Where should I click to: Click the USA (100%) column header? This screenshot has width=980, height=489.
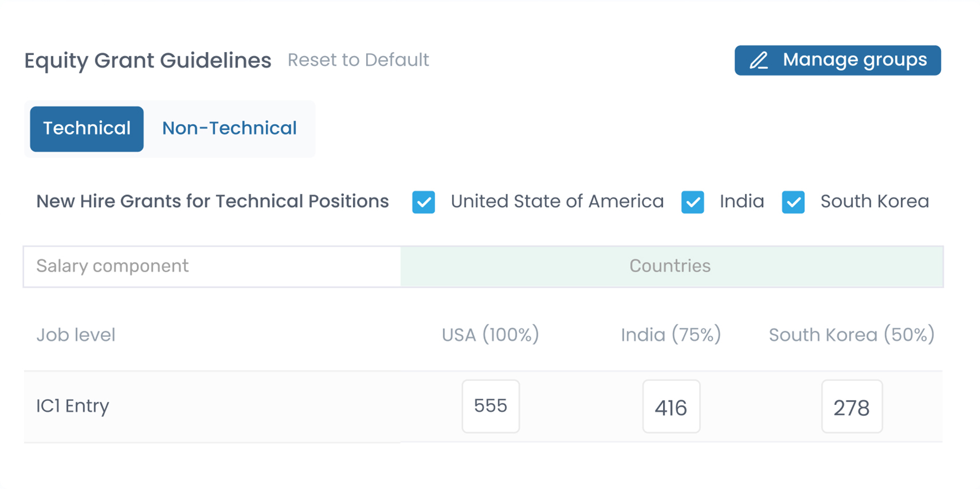pyautogui.click(x=490, y=335)
